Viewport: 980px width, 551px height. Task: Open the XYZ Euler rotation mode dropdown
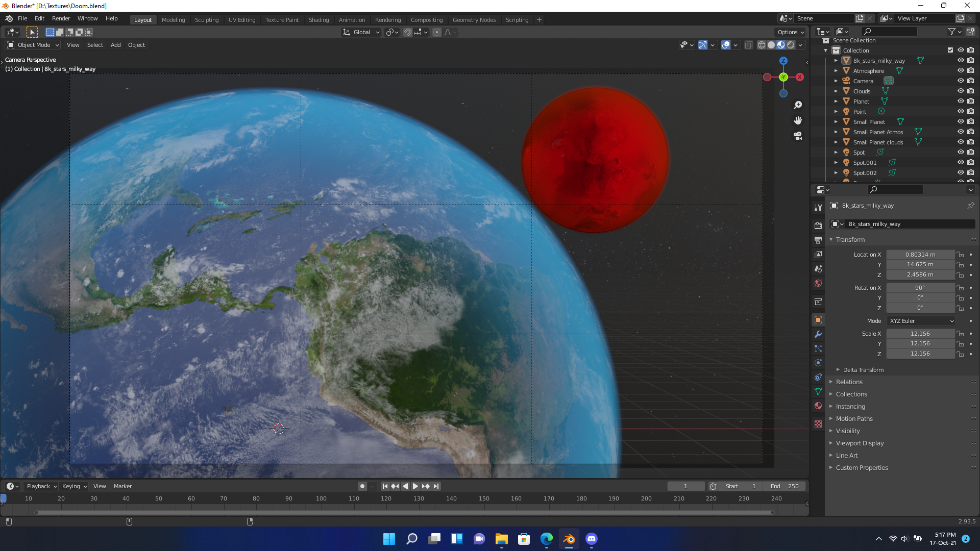920,320
